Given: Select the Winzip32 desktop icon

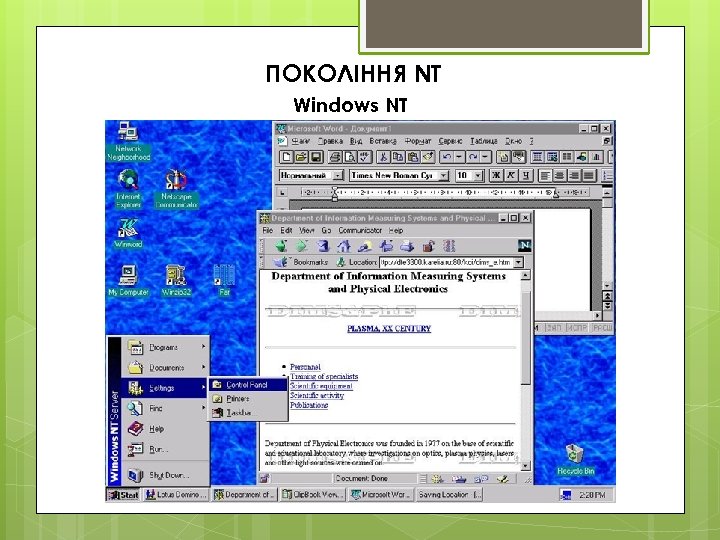Looking at the screenshot, I should pos(176,281).
